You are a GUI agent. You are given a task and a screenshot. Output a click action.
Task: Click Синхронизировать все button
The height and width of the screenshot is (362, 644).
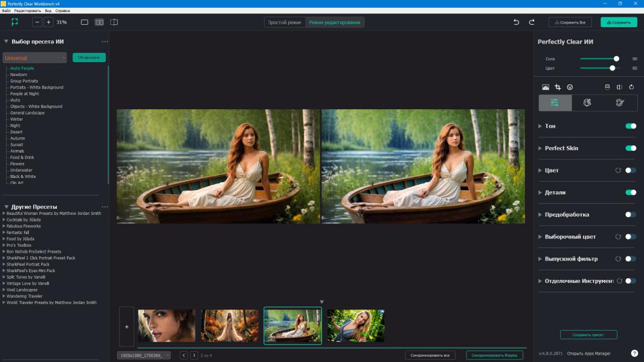pyautogui.click(x=430, y=355)
